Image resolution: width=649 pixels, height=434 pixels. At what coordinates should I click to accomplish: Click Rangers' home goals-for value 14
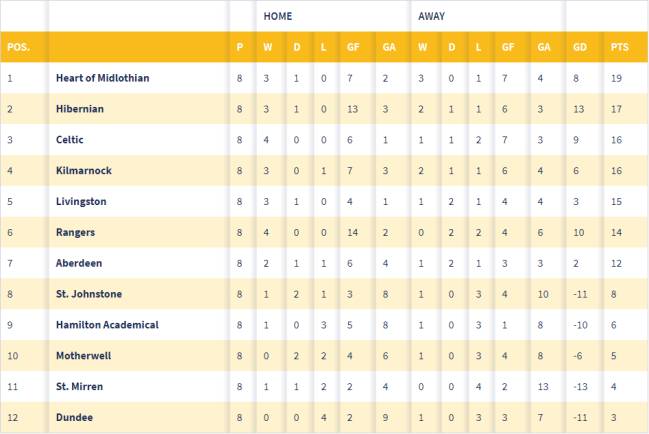352,233
